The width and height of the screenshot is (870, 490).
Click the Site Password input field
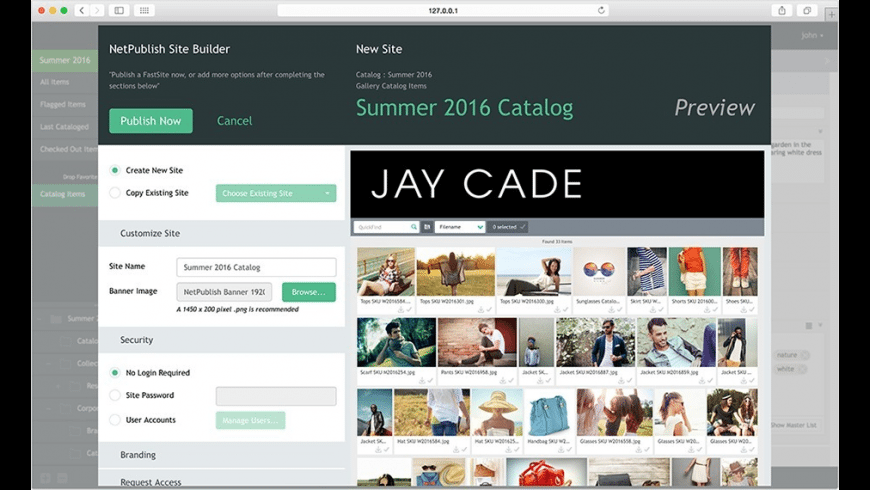[x=276, y=396]
